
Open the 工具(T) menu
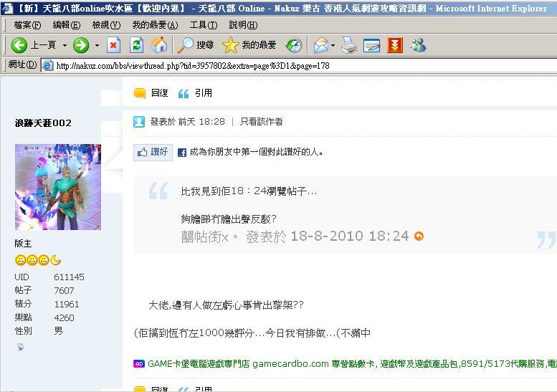203,25
